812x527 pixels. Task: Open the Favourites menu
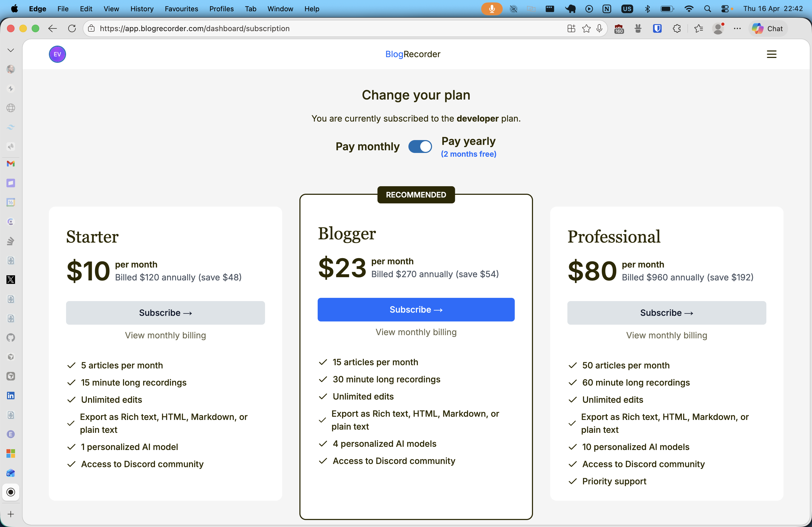(x=181, y=9)
